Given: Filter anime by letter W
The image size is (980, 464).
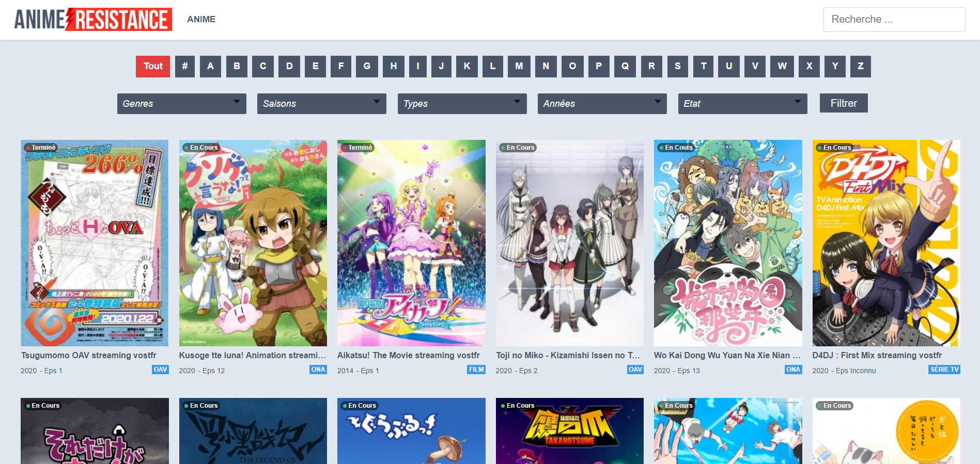Looking at the screenshot, I should click(782, 66).
